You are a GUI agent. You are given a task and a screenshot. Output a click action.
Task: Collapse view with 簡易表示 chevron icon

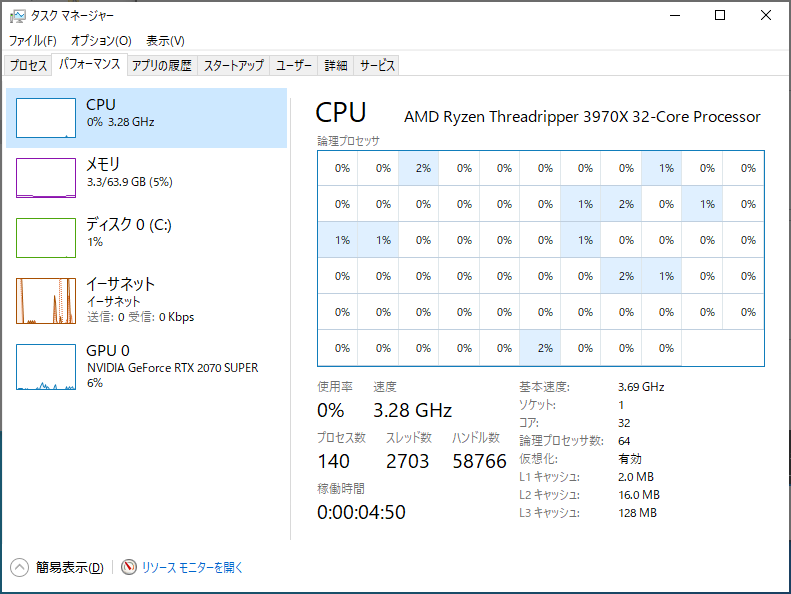click(x=20, y=567)
